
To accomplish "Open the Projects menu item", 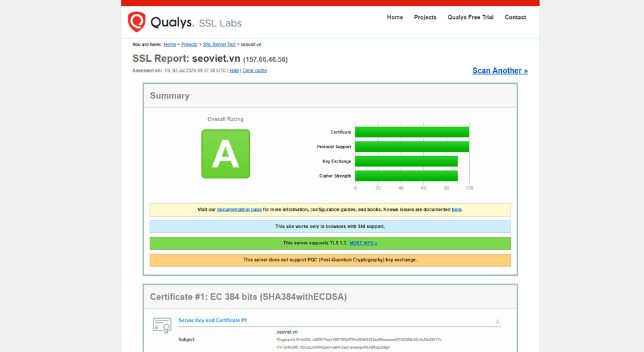I will [425, 17].
